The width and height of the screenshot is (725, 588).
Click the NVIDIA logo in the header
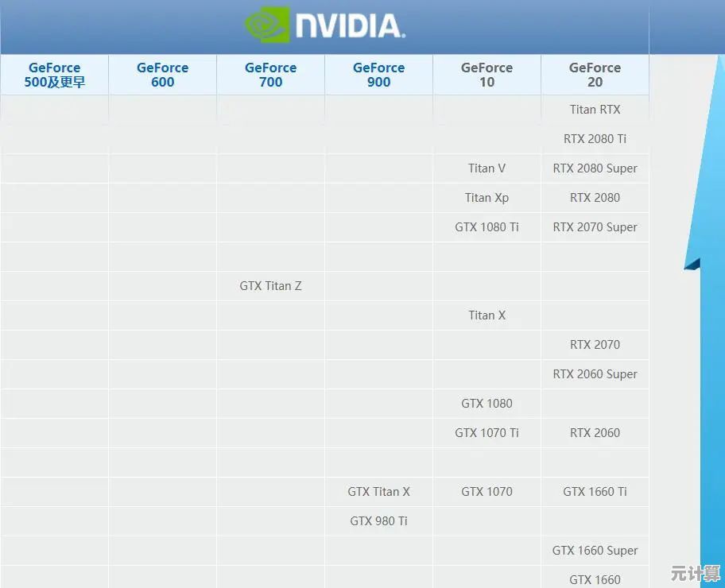(324, 25)
